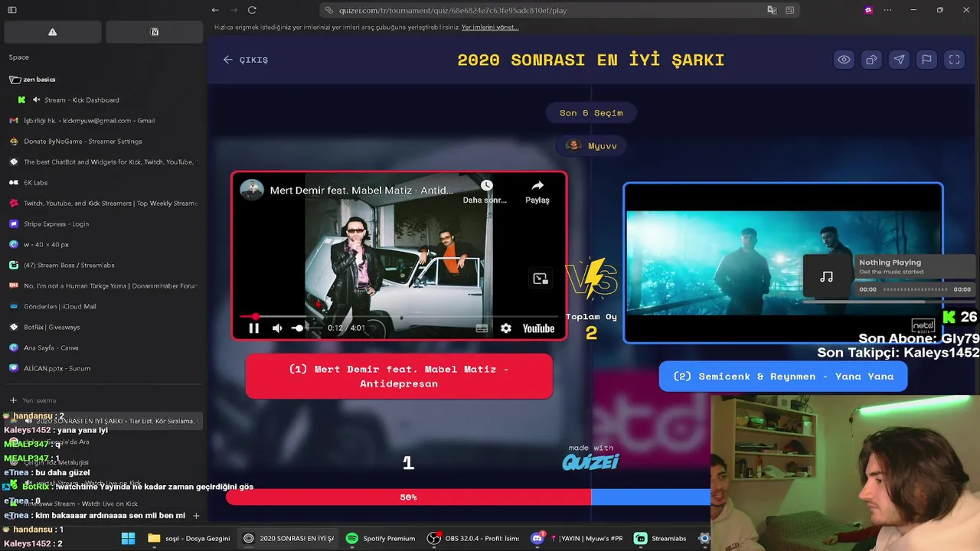
Task: Seek on the YouTube red progress bar
Action: coord(399,315)
